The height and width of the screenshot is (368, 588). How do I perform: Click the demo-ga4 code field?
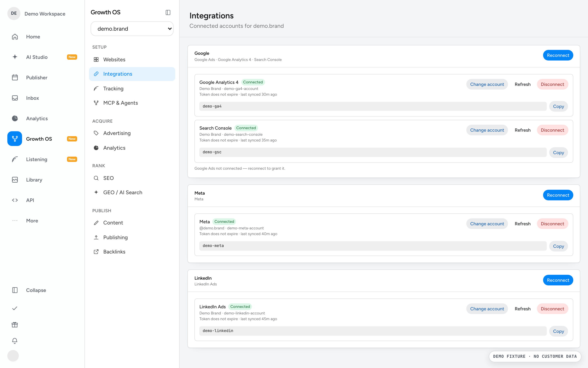(373, 106)
